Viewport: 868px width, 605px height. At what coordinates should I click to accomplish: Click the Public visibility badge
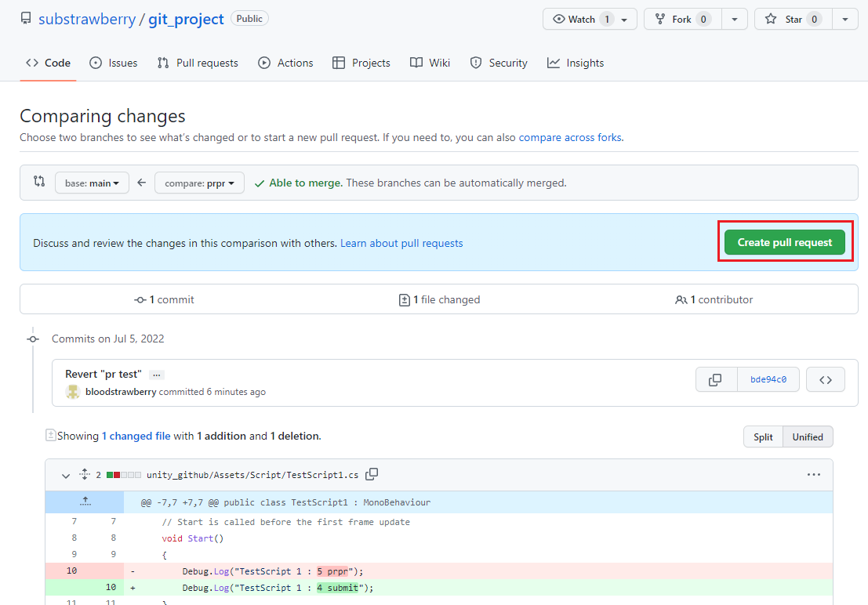tap(249, 18)
